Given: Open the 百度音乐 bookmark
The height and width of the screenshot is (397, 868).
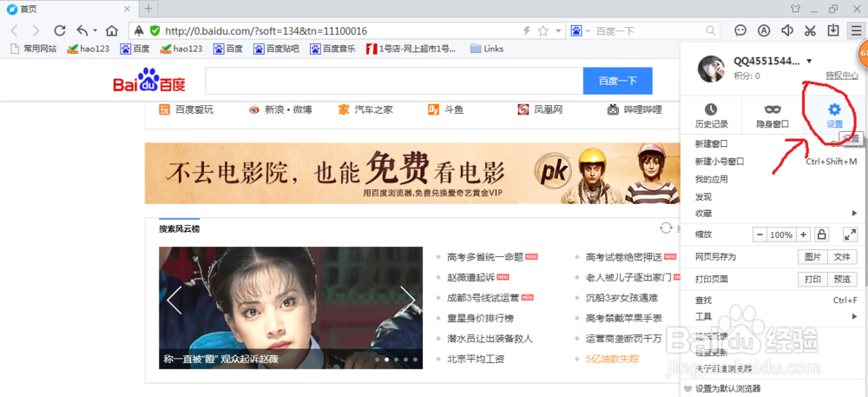Looking at the screenshot, I should click(x=332, y=49).
